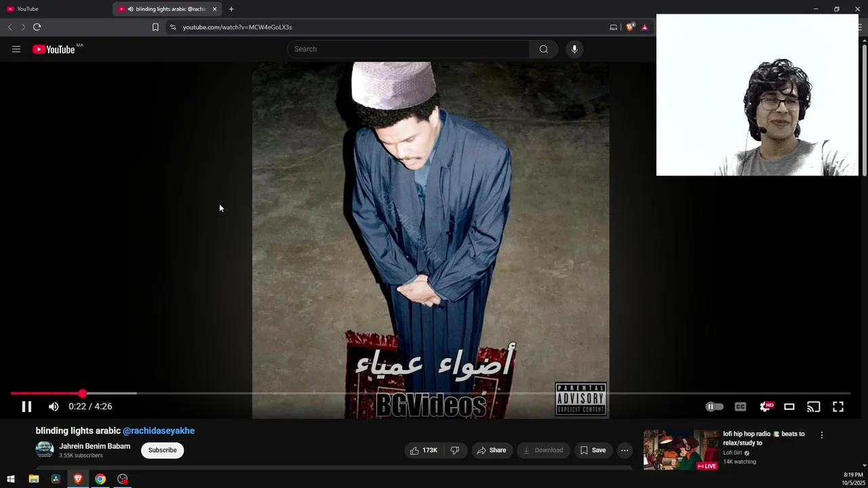Close the blinding lights arabic tab

click(x=215, y=9)
